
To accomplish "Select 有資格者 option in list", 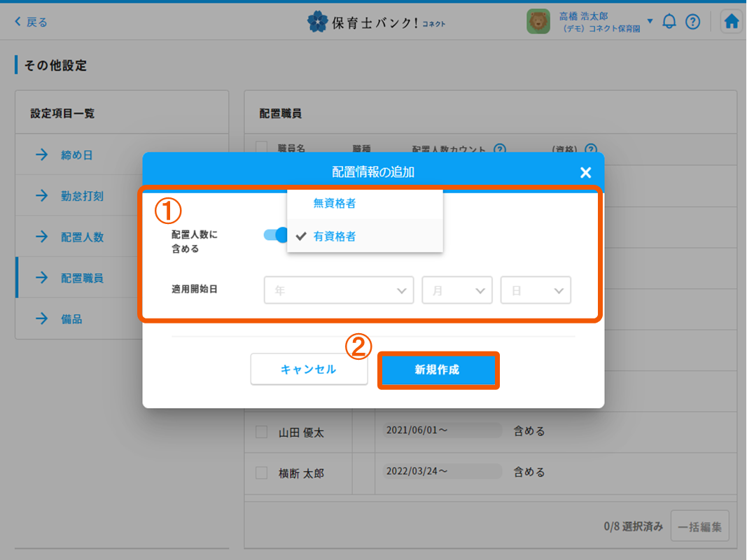I will click(x=335, y=237).
